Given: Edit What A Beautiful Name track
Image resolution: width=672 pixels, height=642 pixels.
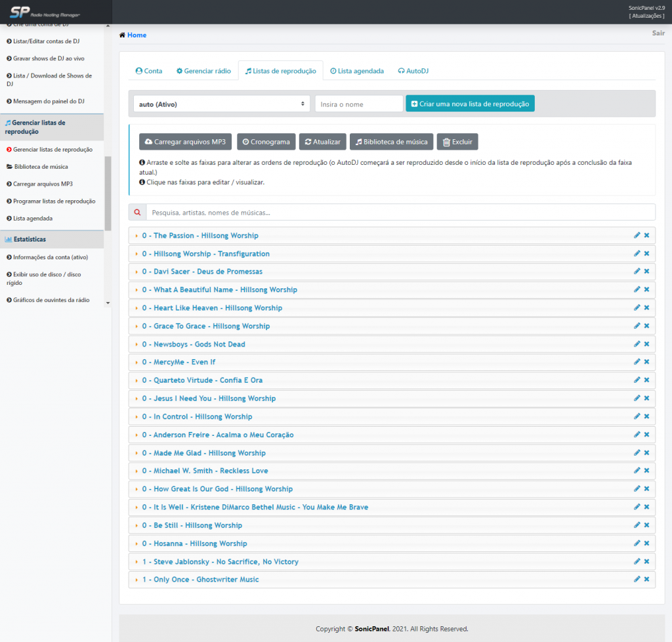Looking at the screenshot, I should coord(637,289).
